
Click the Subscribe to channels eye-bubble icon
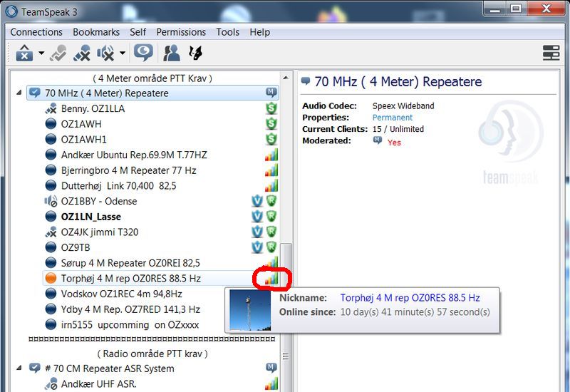[x=144, y=53]
